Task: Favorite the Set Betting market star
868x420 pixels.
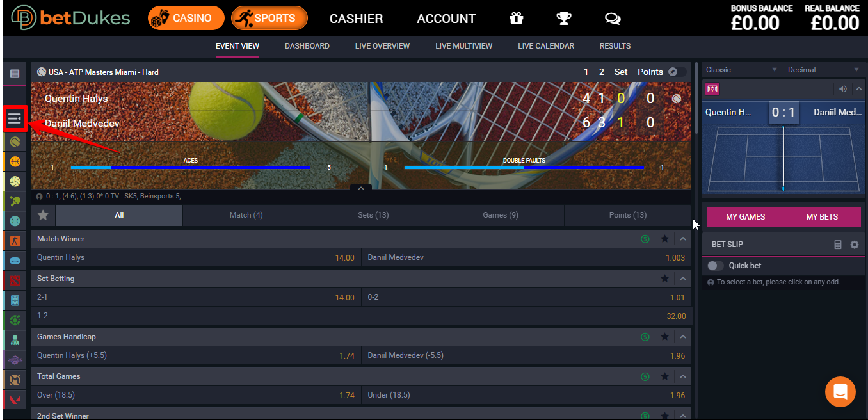Action: pyautogui.click(x=665, y=279)
